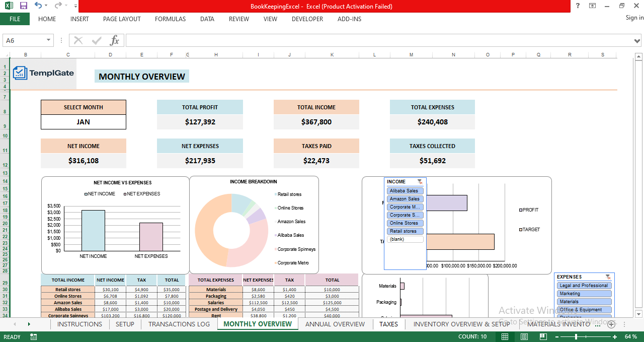Screen dimensions: 644x342
Task: Switch to TRANSACTIONS LOG sheet
Action: 179,324
